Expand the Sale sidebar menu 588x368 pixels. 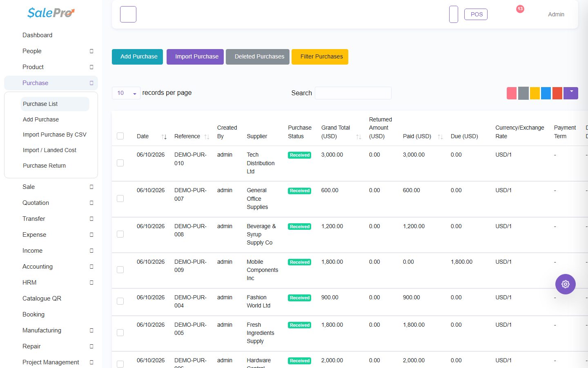(51, 187)
